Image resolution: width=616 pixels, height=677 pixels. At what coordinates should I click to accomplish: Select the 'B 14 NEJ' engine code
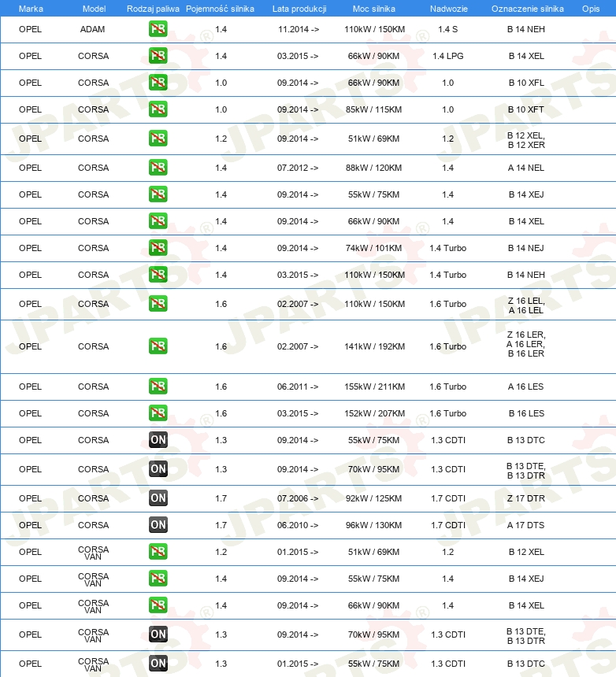(x=526, y=248)
